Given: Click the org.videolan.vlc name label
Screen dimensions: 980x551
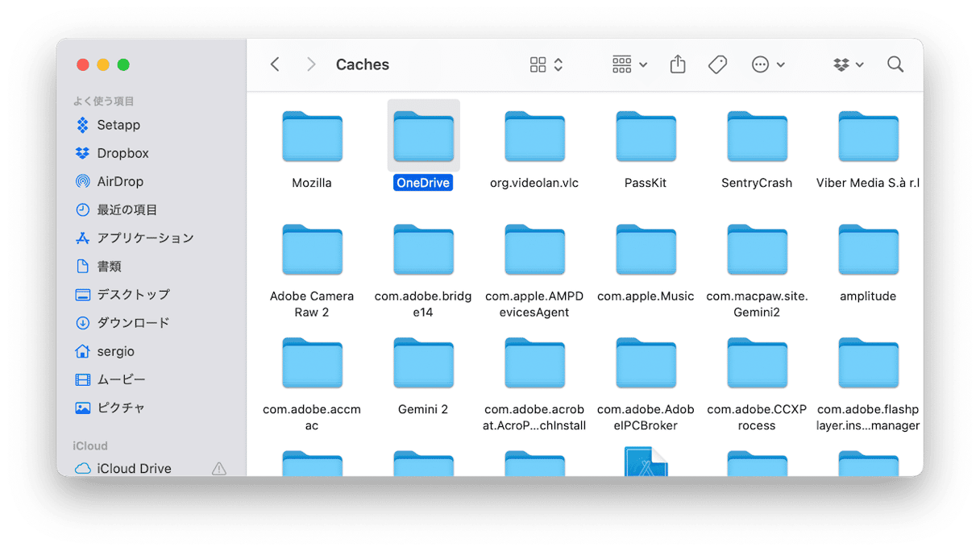Looking at the screenshot, I should point(534,183).
